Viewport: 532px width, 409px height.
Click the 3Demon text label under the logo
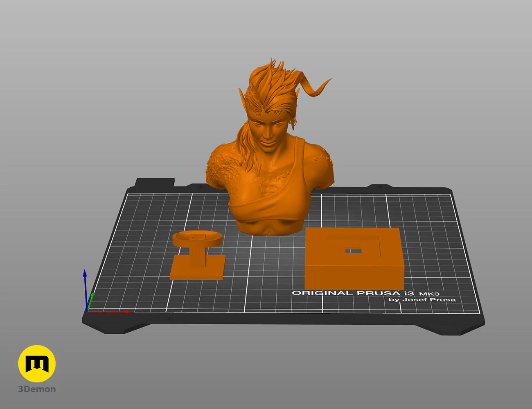coord(37,389)
